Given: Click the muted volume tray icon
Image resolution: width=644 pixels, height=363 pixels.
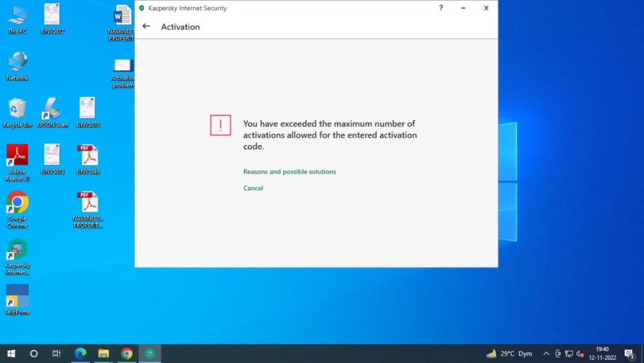Looking at the screenshot, I should coord(580,353).
